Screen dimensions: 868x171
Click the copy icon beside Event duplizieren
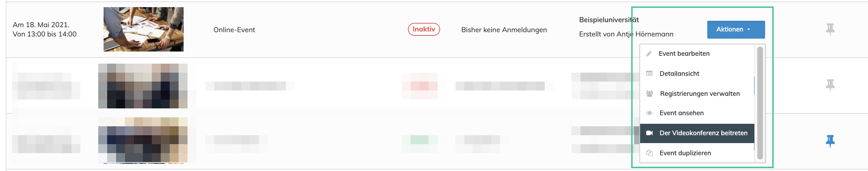[x=649, y=153]
